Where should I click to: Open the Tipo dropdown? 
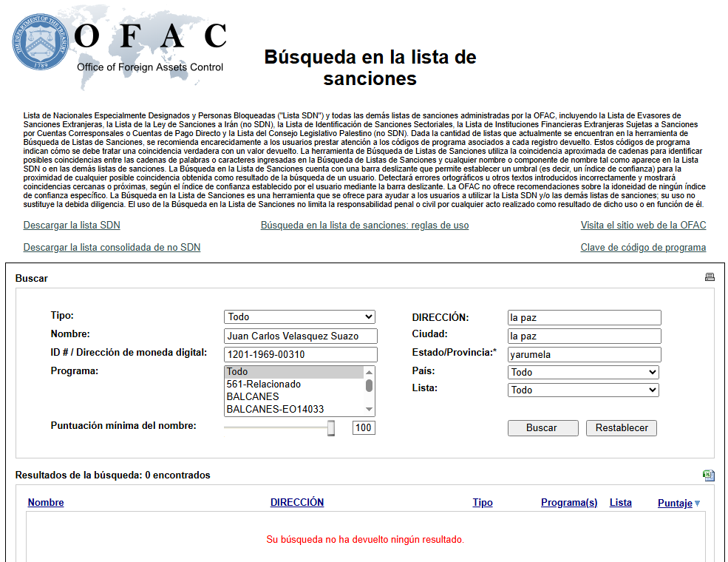point(299,317)
